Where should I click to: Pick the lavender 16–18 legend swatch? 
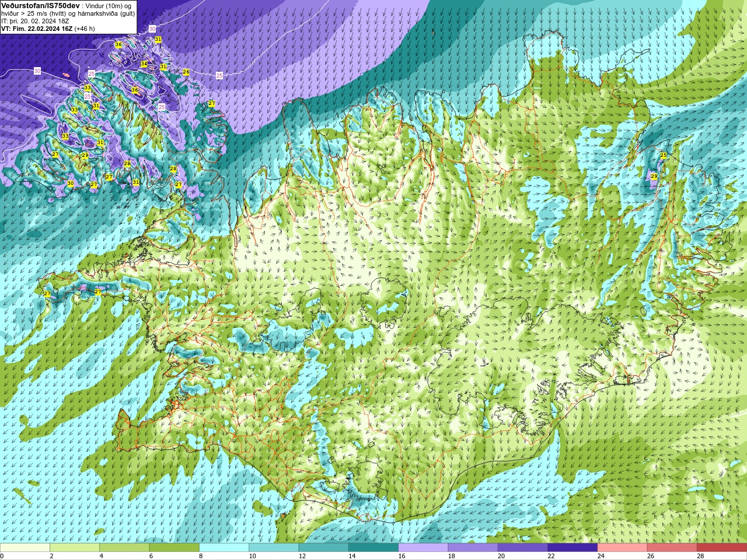423,548
